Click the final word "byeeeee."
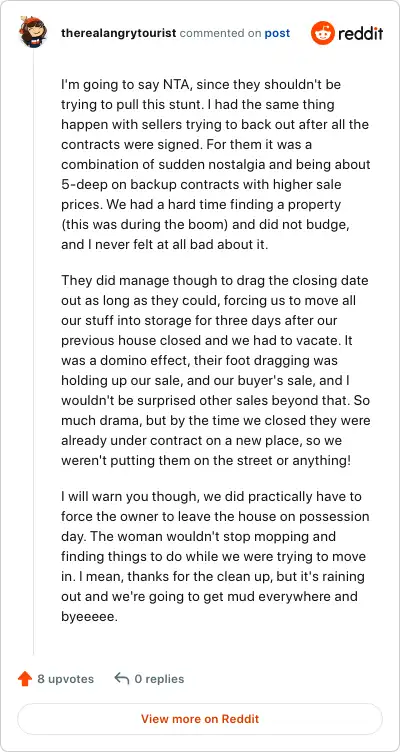 (89, 617)
